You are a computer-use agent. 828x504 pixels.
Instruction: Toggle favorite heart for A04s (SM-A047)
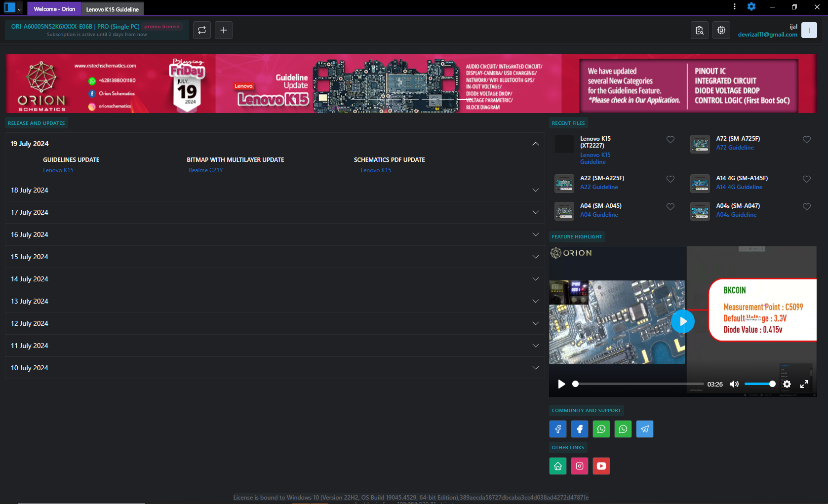click(807, 207)
